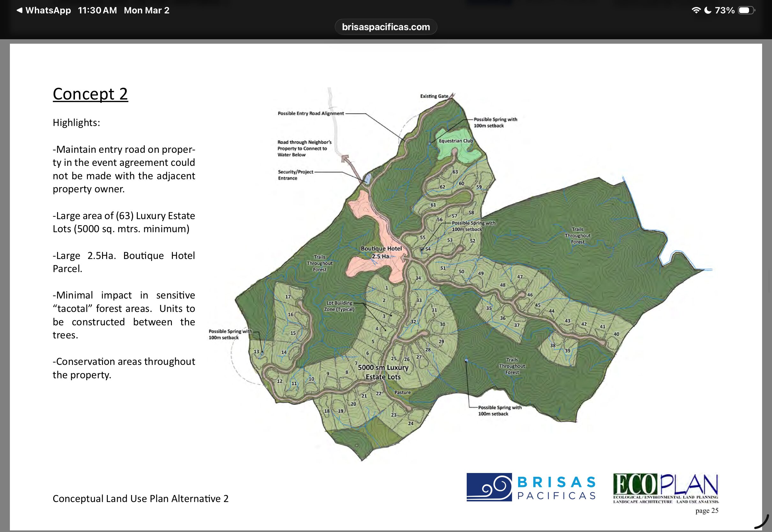
Task: Tap the Security/Project Entrance label
Action: click(x=295, y=175)
